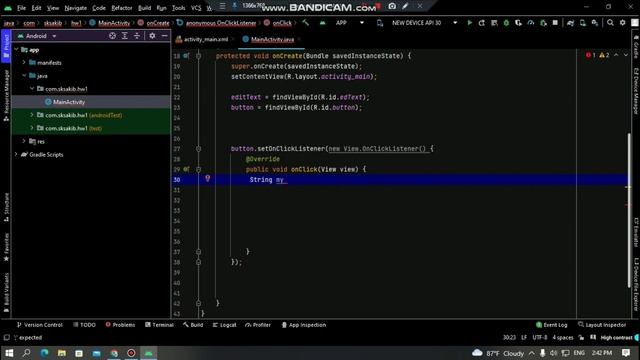Open Chrome from the Windows taskbar
Viewport: 640px width, 360px height.
pos(114,353)
